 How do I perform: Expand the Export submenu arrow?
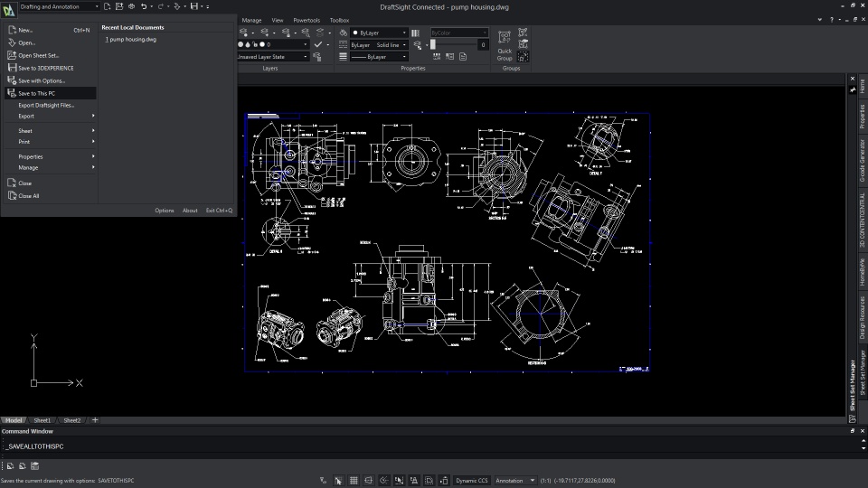pos(93,116)
